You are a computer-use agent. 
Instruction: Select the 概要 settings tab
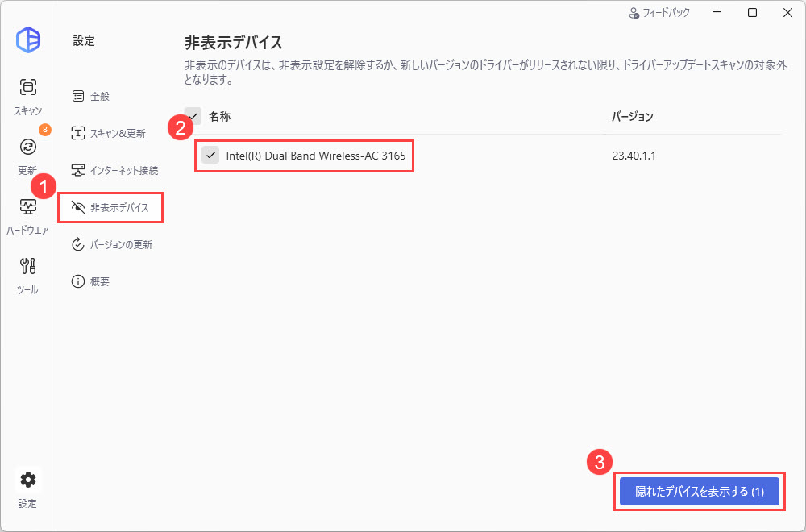click(90, 281)
